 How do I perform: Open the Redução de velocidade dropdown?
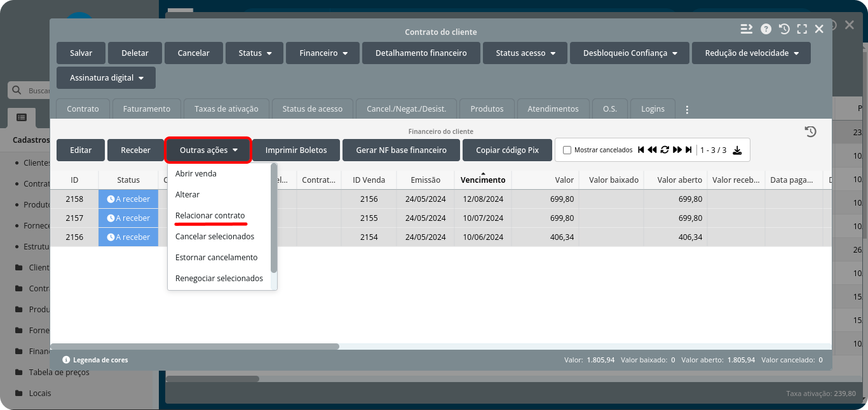[x=751, y=53]
